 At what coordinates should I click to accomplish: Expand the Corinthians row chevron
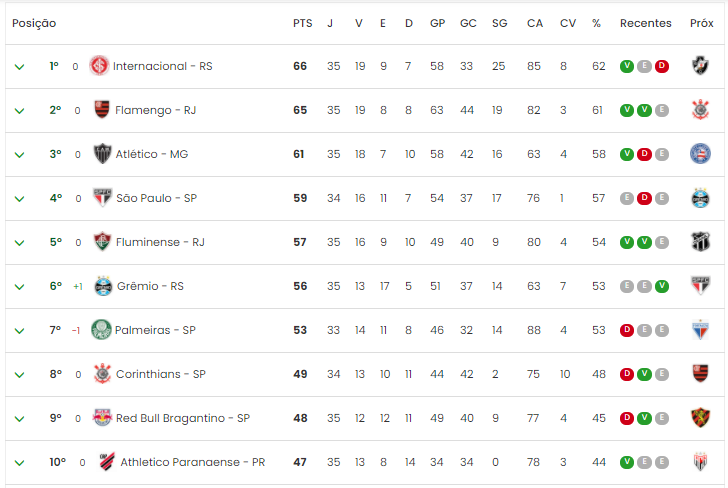point(20,375)
